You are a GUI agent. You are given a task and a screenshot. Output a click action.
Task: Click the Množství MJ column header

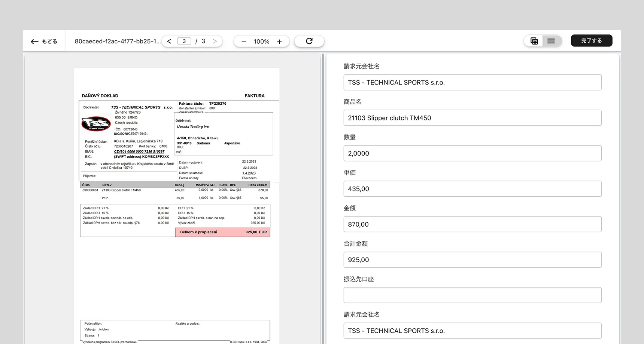(x=205, y=185)
